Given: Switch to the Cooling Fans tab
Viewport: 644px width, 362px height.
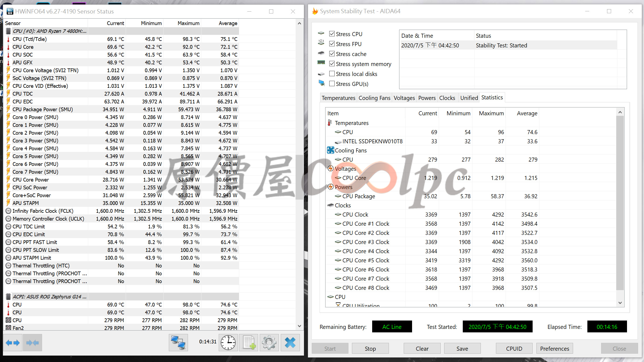Looking at the screenshot, I should point(374,98).
